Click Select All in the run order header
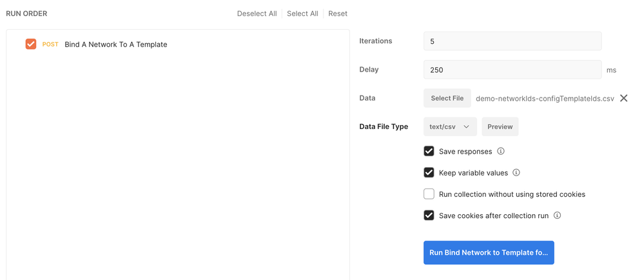 click(x=302, y=14)
